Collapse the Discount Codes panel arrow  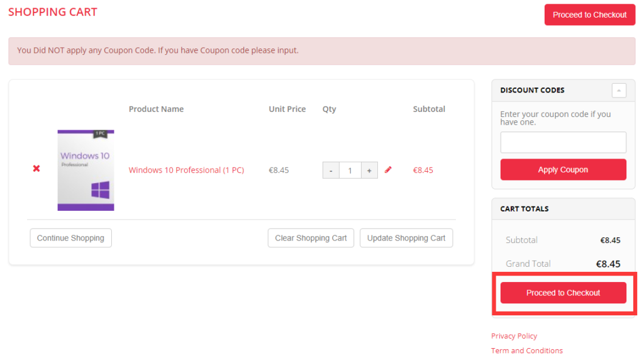point(619,91)
